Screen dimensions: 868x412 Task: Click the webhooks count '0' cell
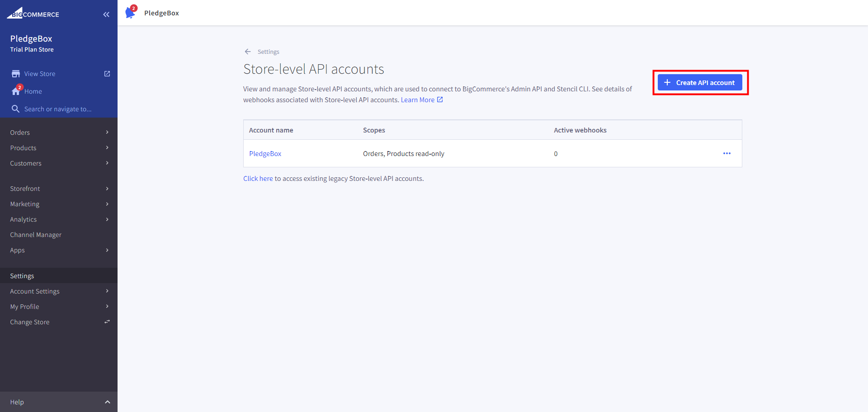coord(556,154)
